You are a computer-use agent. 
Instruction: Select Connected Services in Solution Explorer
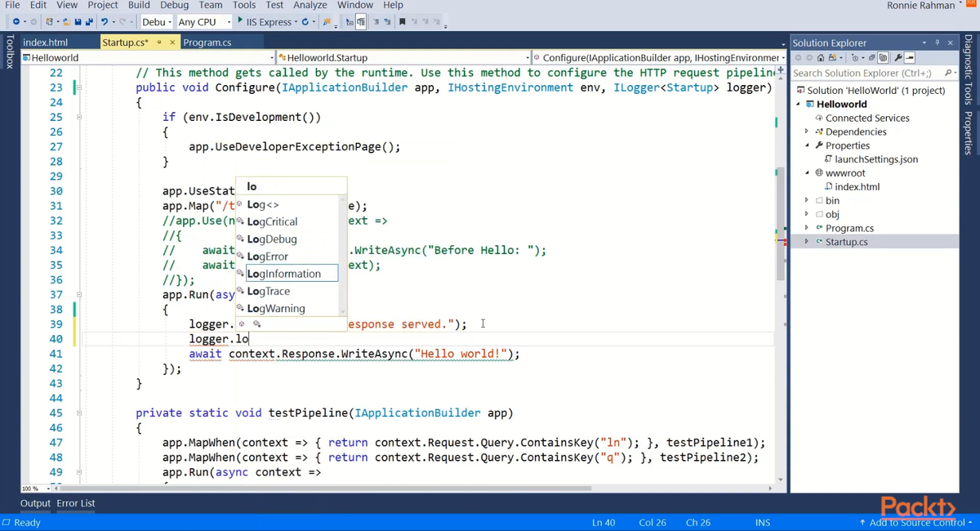tap(866, 118)
